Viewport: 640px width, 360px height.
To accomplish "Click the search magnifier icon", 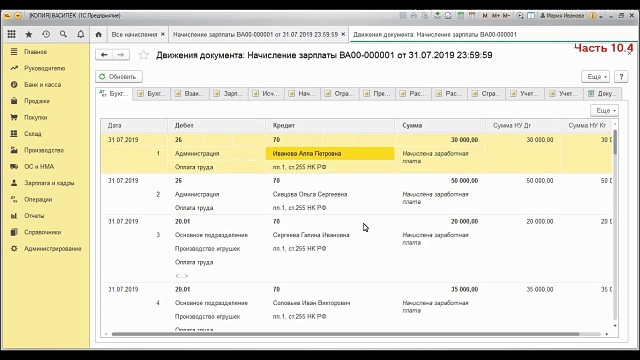I will (x=63, y=35).
